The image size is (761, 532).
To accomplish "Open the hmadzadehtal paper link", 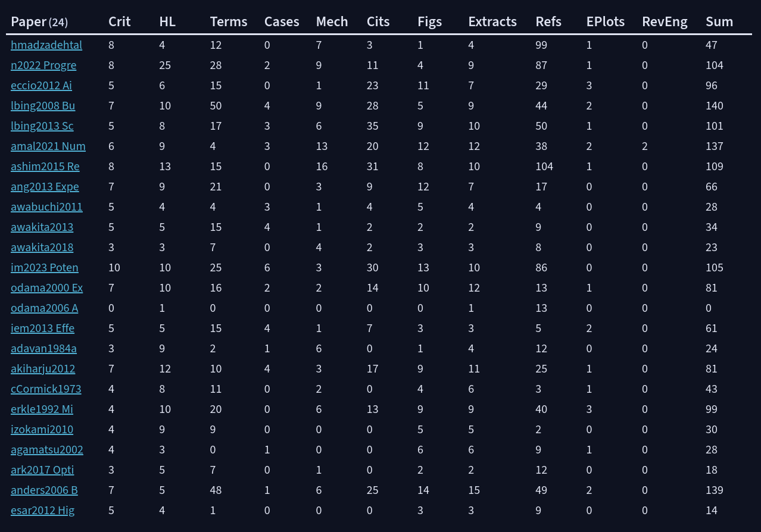I will [46, 45].
